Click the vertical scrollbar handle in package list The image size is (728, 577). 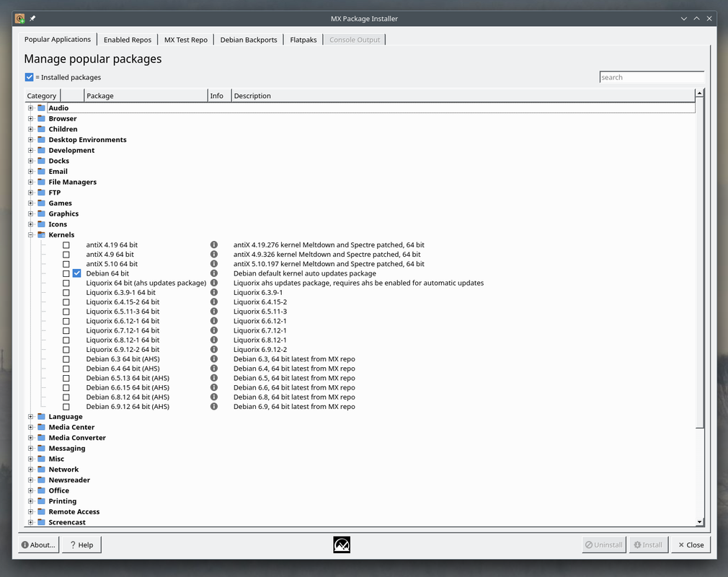(x=700, y=263)
